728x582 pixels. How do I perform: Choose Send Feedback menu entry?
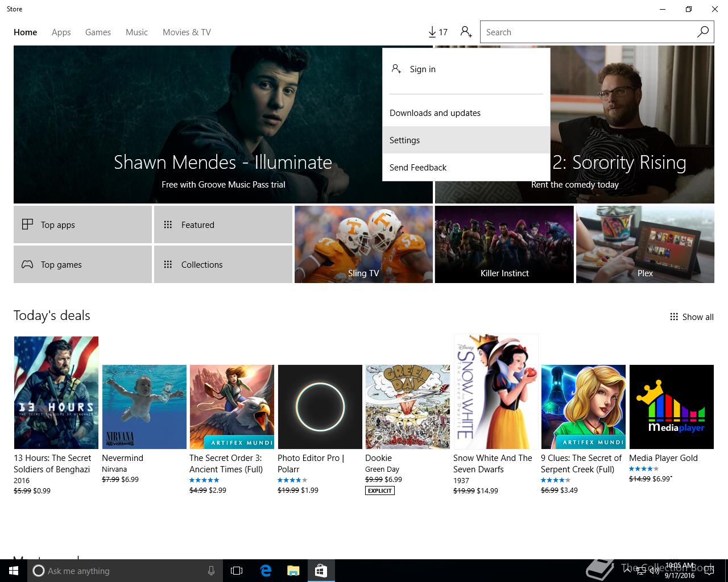tap(466, 167)
